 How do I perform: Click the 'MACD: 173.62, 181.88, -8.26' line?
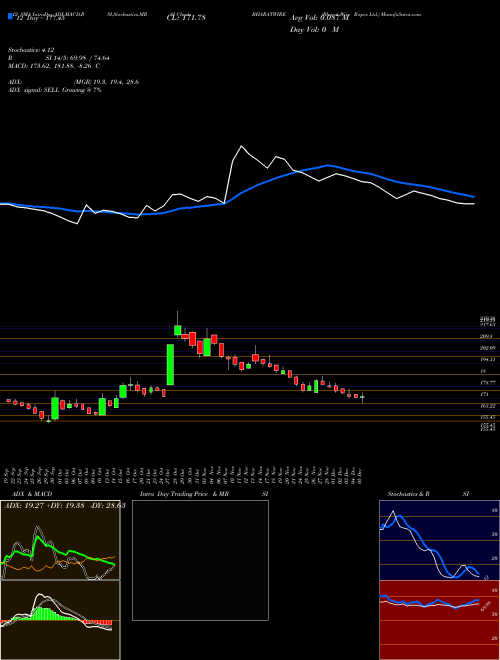[53, 66]
